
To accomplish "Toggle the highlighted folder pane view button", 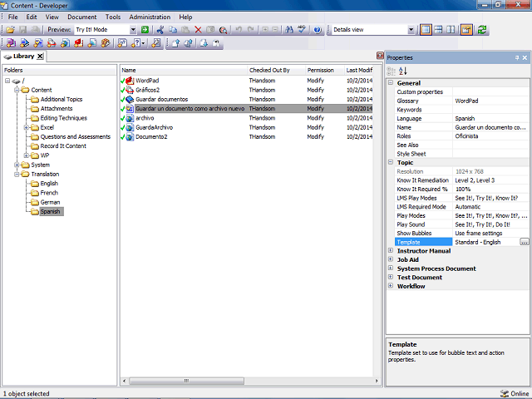I will pos(466,30).
